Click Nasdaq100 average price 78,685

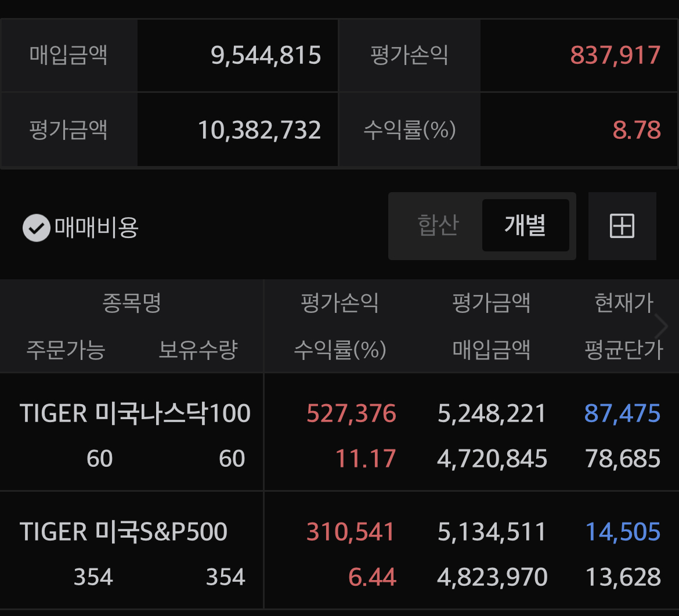click(x=623, y=458)
